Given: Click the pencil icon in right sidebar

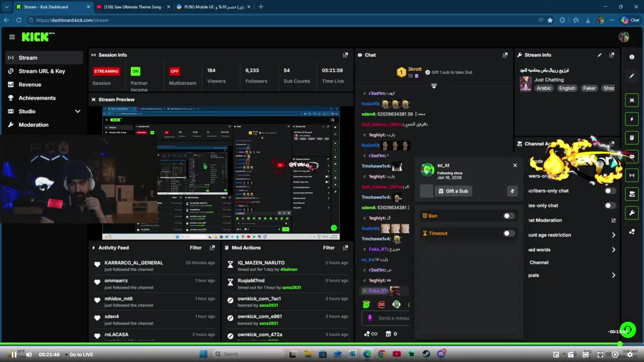Looking at the screenshot, I should coord(632,76).
